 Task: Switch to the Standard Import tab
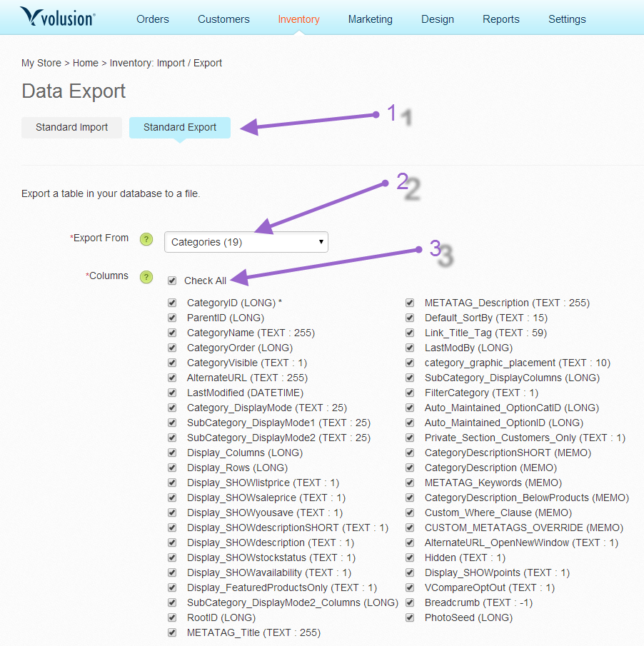click(x=71, y=127)
